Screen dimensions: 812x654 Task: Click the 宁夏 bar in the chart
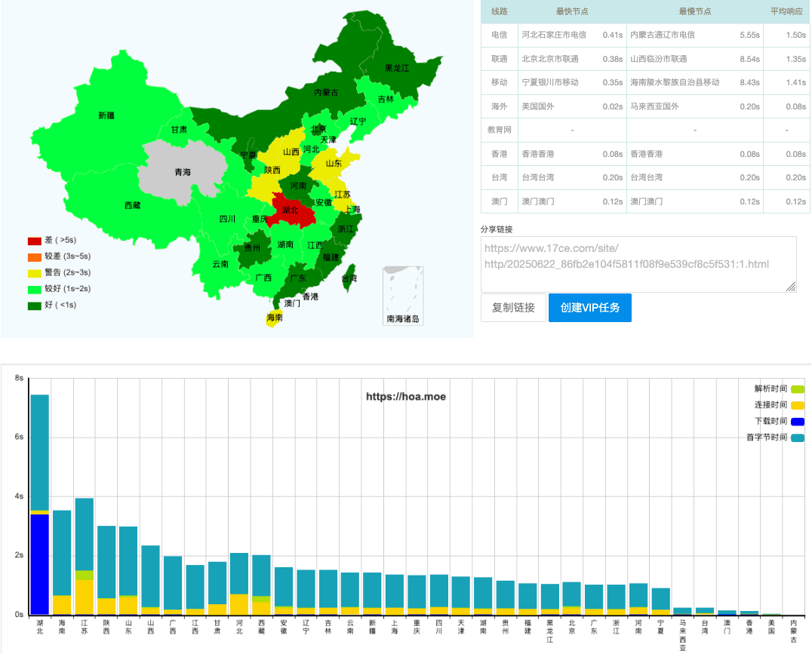click(661, 602)
